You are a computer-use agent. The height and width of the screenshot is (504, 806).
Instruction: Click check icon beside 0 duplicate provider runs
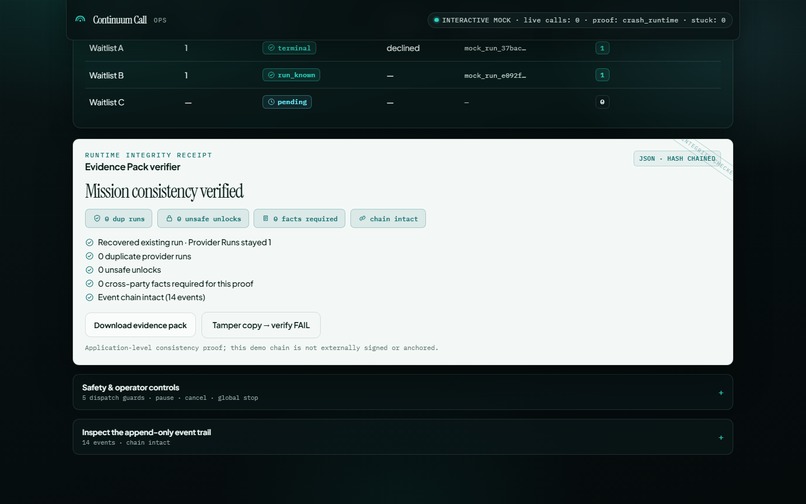pyautogui.click(x=89, y=256)
